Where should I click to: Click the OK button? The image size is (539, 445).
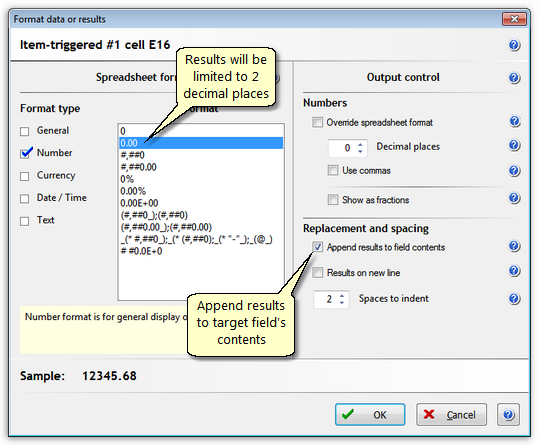click(370, 415)
